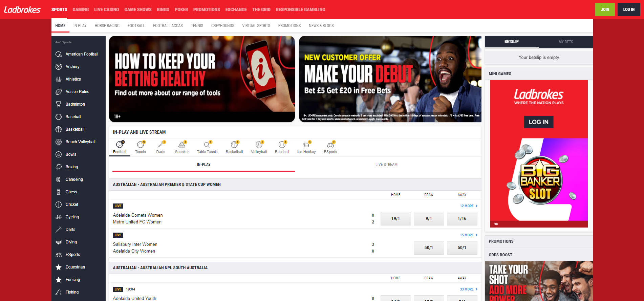Filter in-play events by Snooker
The width and height of the screenshot is (644, 301).
(182, 147)
